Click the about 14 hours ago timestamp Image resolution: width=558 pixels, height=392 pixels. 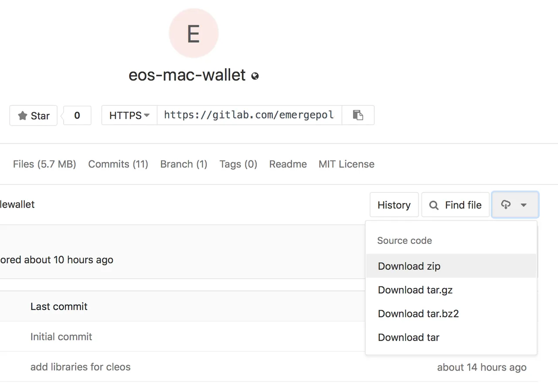(x=482, y=367)
